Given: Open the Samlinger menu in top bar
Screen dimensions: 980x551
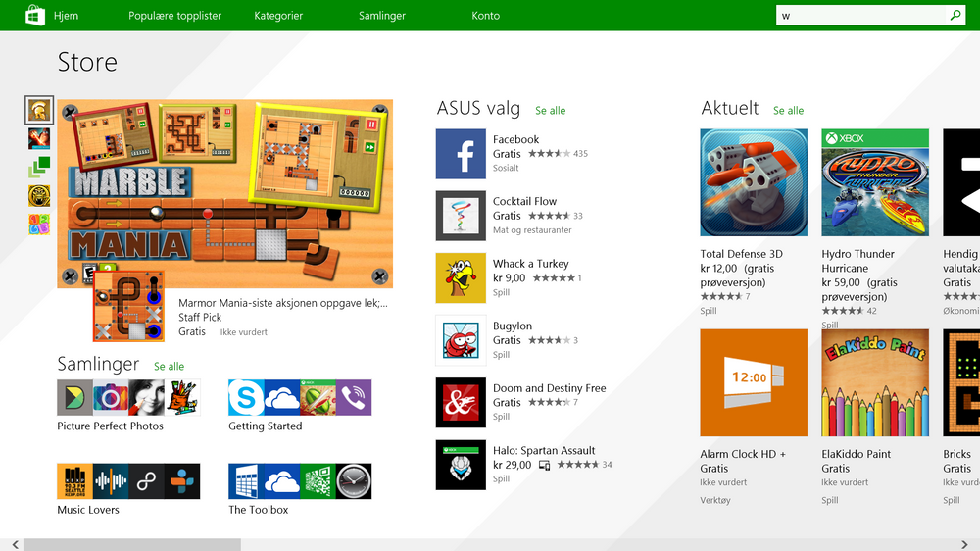Looking at the screenshot, I should tap(382, 16).
